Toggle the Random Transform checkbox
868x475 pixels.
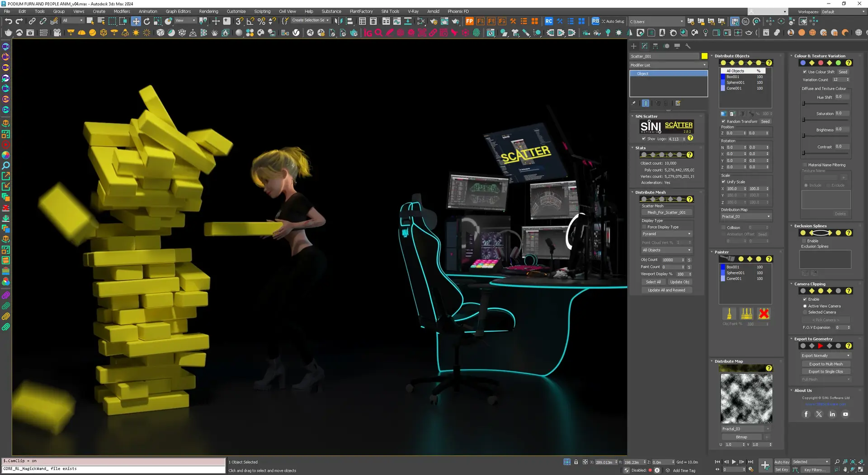point(723,122)
